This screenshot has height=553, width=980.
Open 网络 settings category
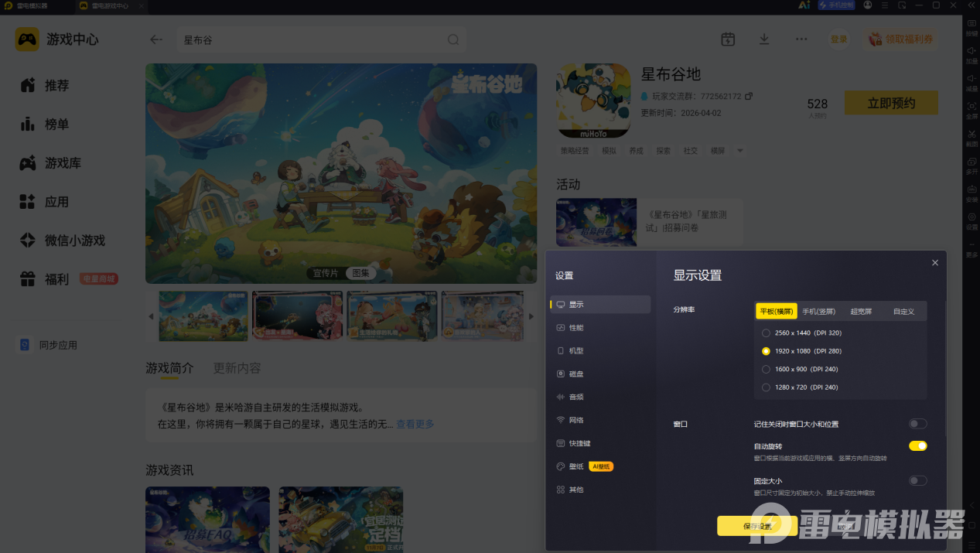tap(600, 420)
